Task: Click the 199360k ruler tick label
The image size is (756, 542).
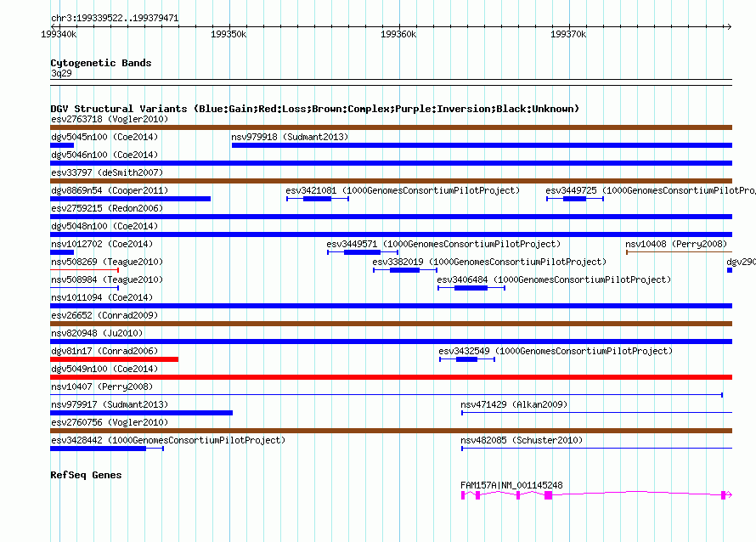Action: [398, 34]
